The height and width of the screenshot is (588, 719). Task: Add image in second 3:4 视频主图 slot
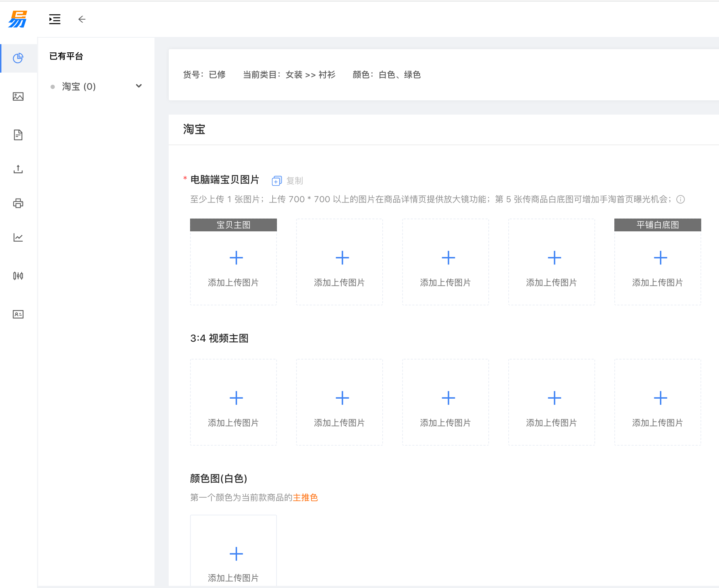[x=340, y=402]
